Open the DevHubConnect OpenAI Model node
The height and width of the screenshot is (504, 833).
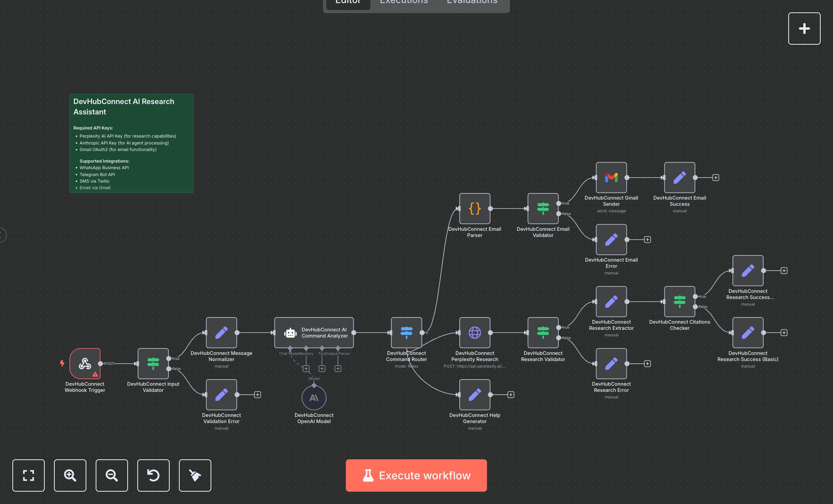(x=314, y=398)
